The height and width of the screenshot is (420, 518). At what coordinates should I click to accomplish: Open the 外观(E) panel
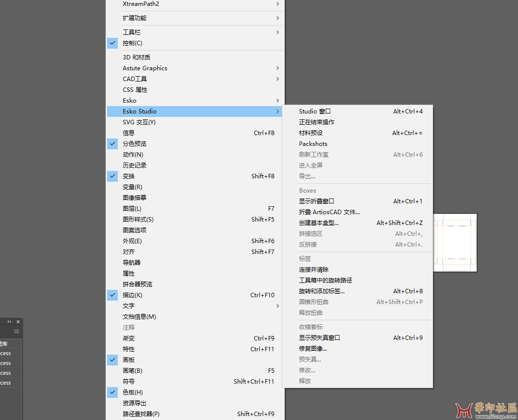click(195, 241)
